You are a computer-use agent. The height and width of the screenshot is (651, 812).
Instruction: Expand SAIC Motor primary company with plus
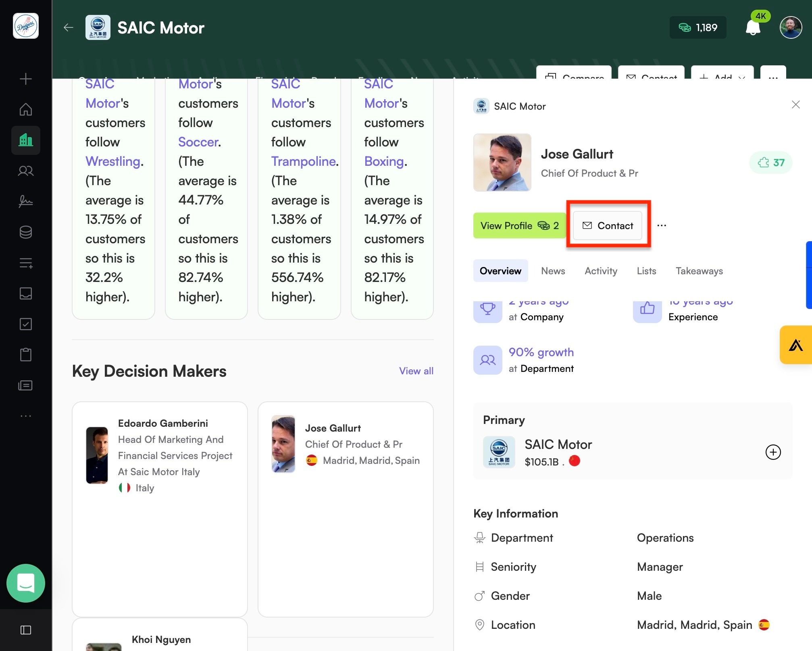click(773, 452)
